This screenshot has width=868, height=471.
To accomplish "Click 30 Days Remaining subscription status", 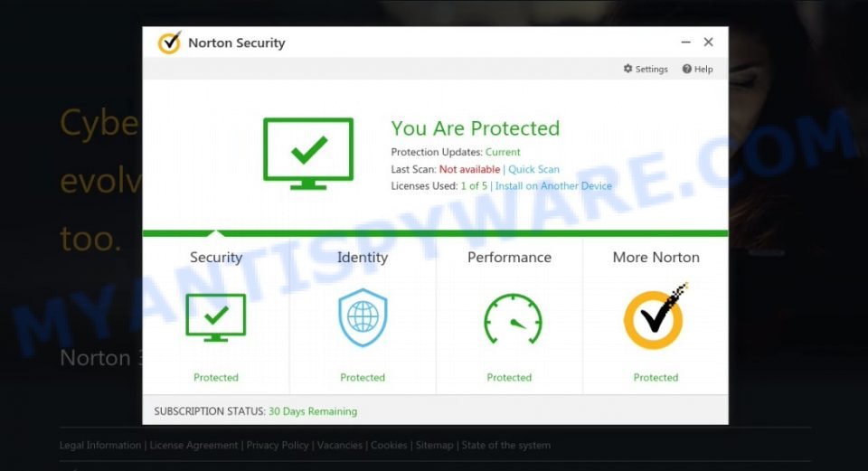I will 313,411.
